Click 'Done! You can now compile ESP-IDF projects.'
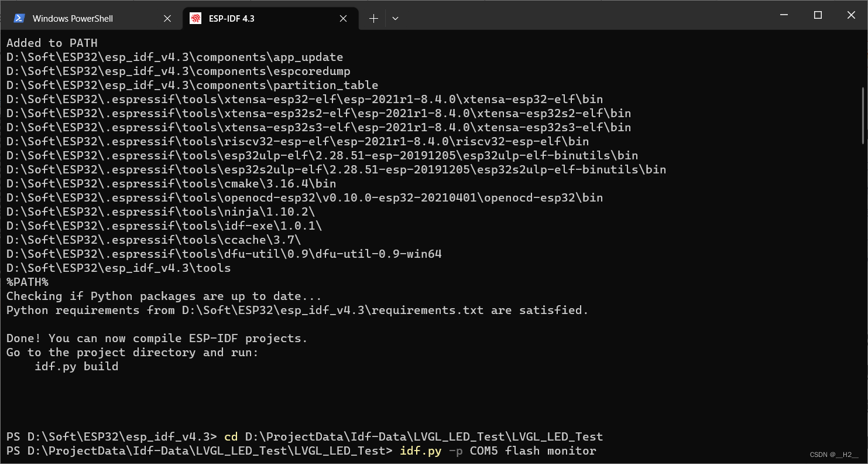868x464 pixels. pyautogui.click(x=157, y=338)
